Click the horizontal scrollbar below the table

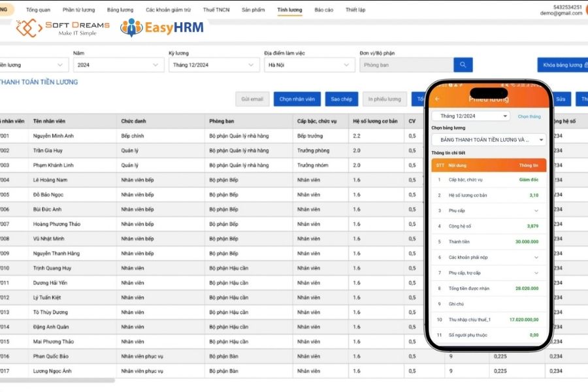[x=57, y=380]
